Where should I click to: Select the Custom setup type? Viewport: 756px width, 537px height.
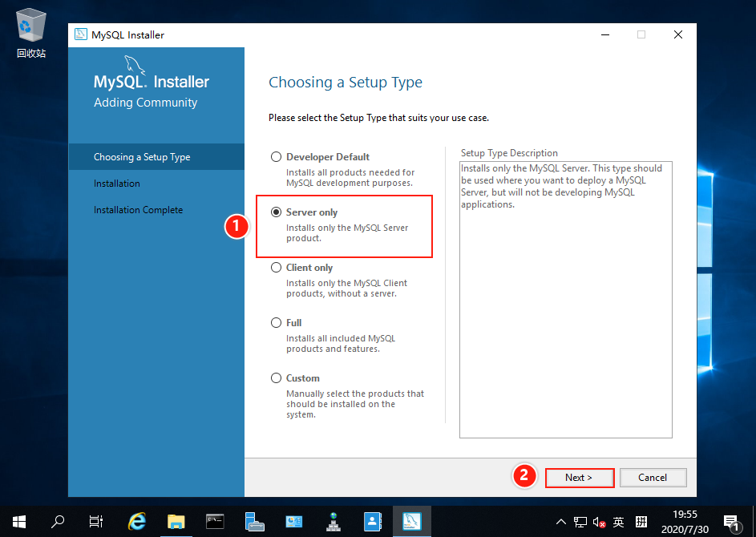tap(276, 378)
